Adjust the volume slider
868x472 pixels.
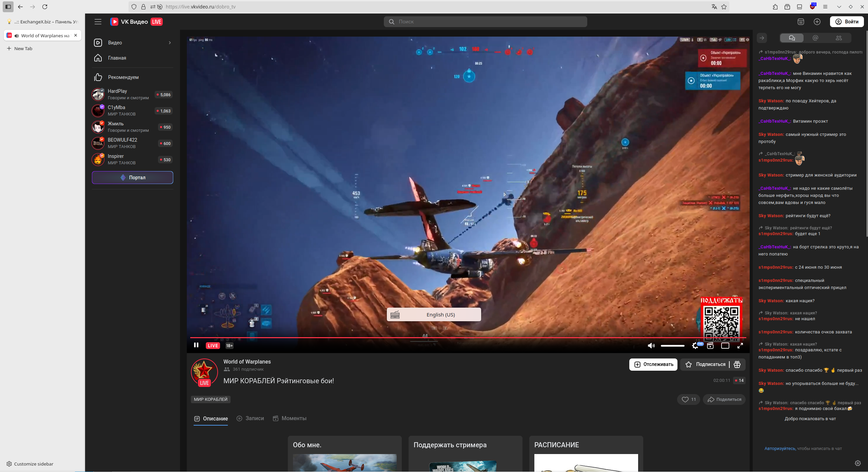pyautogui.click(x=672, y=346)
